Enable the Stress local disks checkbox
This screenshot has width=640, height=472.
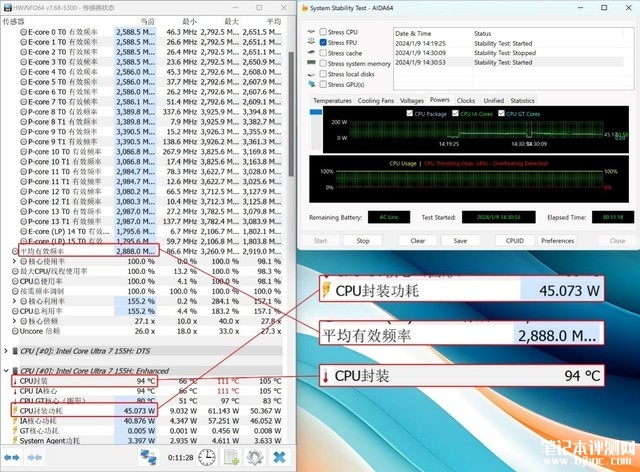(323, 74)
